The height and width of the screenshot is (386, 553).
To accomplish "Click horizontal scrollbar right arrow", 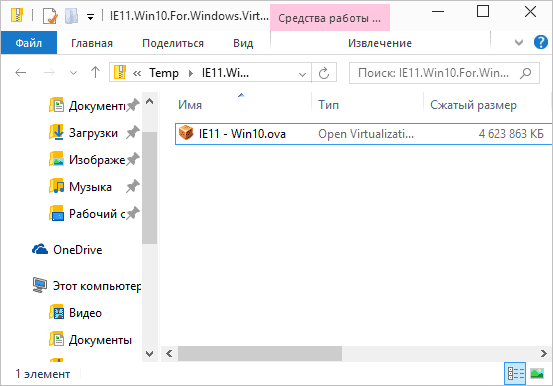I will 543,353.
